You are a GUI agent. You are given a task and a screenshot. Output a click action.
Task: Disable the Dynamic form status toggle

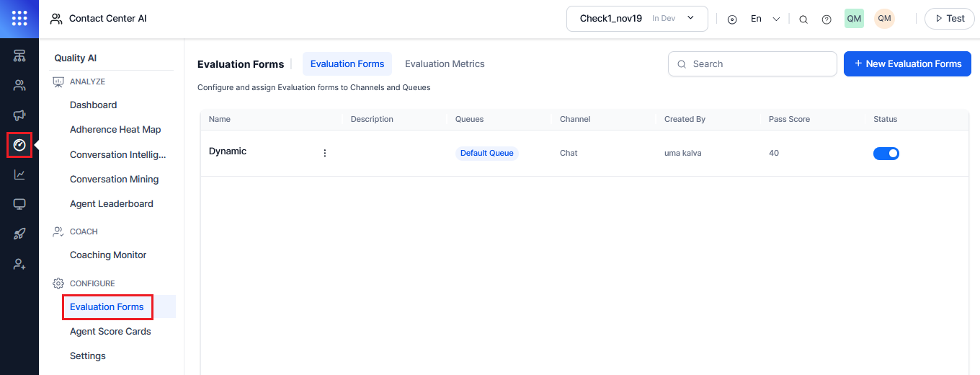[886, 153]
